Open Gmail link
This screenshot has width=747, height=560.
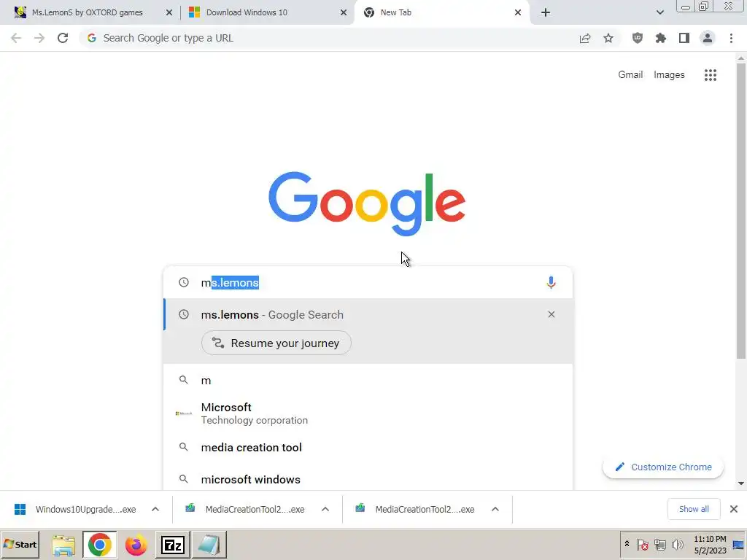pos(630,75)
